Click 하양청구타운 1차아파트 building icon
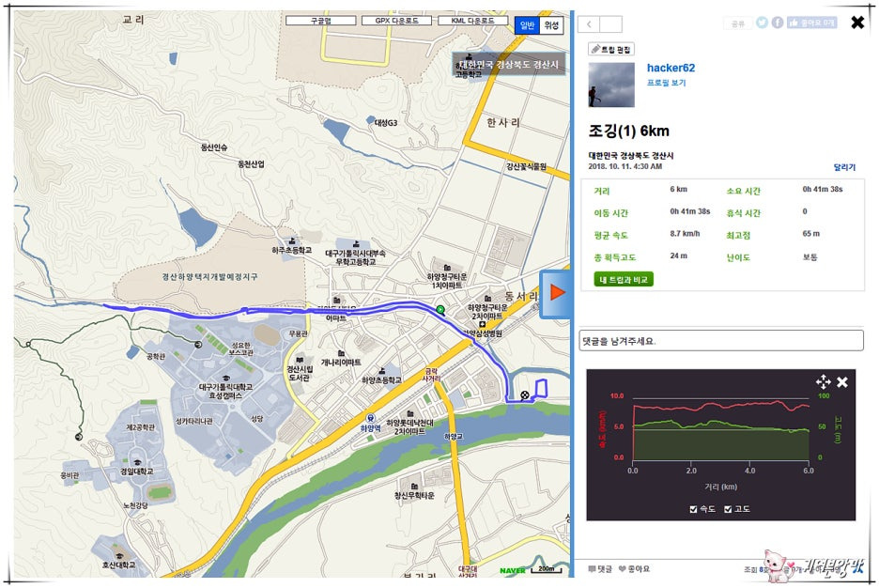 pyautogui.click(x=447, y=268)
